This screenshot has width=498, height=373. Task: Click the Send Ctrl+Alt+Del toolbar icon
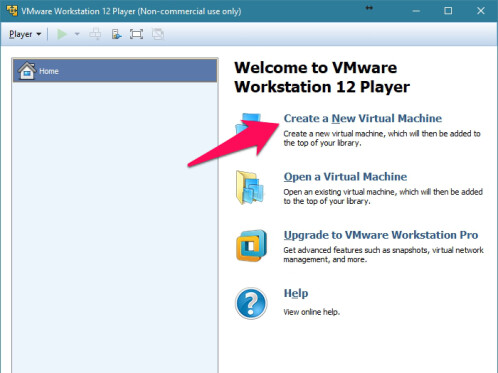pyautogui.click(x=95, y=34)
